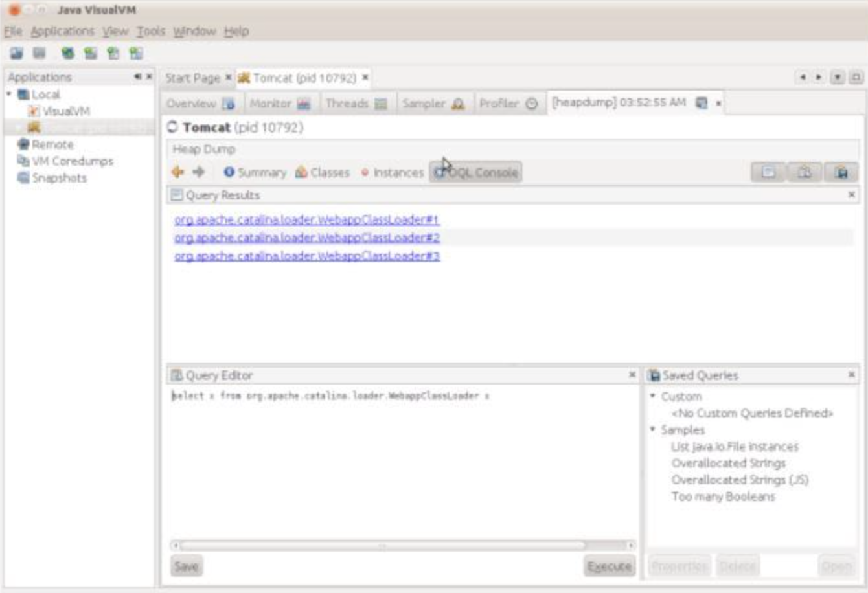Close the Tomcat (pid 10792) document tab

point(365,77)
